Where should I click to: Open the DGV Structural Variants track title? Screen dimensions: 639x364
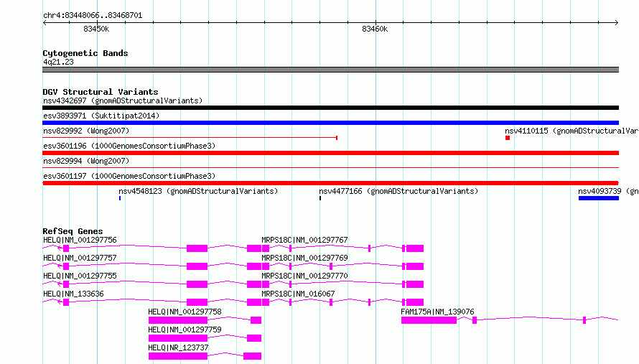click(x=101, y=92)
